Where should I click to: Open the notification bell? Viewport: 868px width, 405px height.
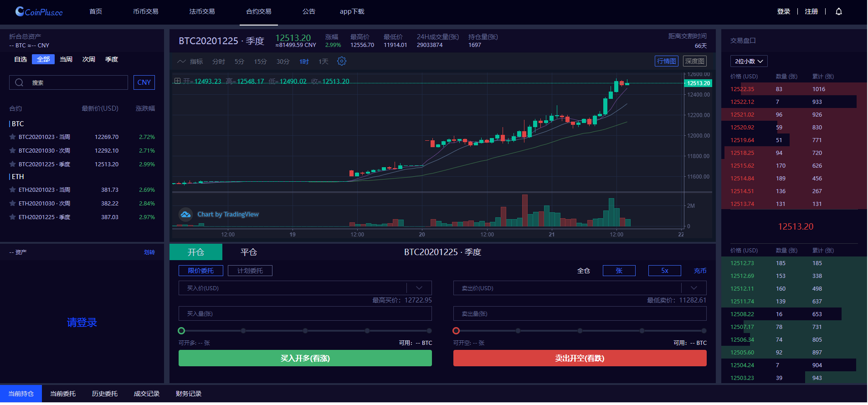[839, 12]
